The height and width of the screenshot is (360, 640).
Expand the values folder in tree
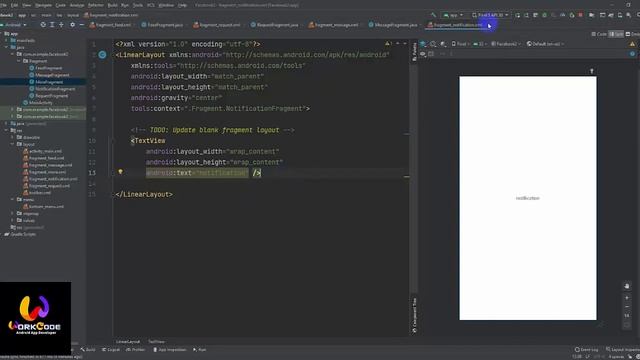click(x=12, y=220)
